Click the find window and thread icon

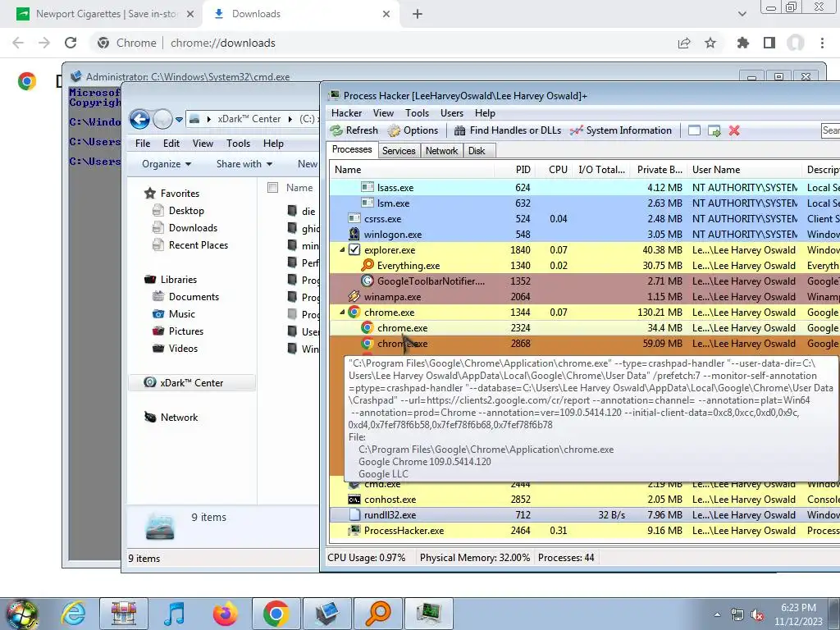(x=714, y=130)
